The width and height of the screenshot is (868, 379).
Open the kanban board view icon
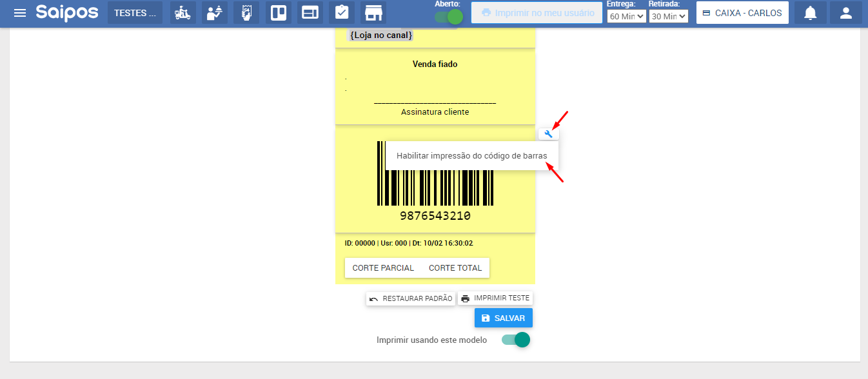(x=279, y=13)
